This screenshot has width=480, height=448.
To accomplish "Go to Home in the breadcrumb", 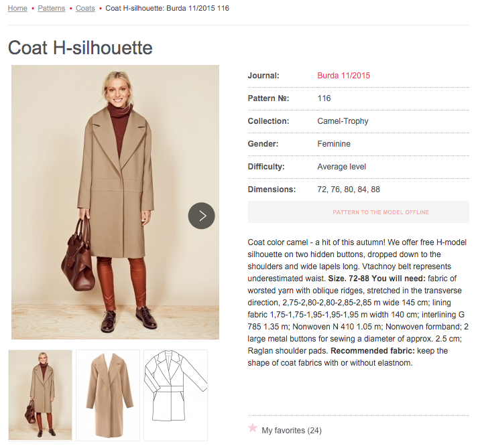I will [x=17, y=8].
